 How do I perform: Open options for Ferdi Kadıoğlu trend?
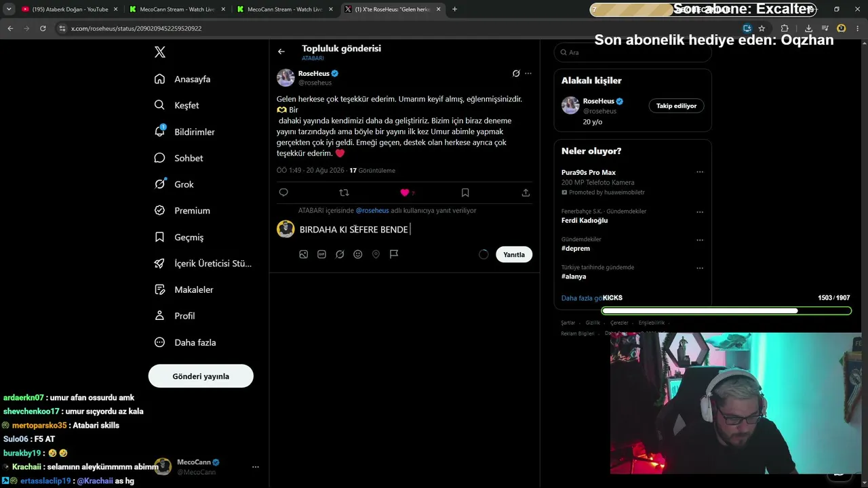(x=700, y=212)
